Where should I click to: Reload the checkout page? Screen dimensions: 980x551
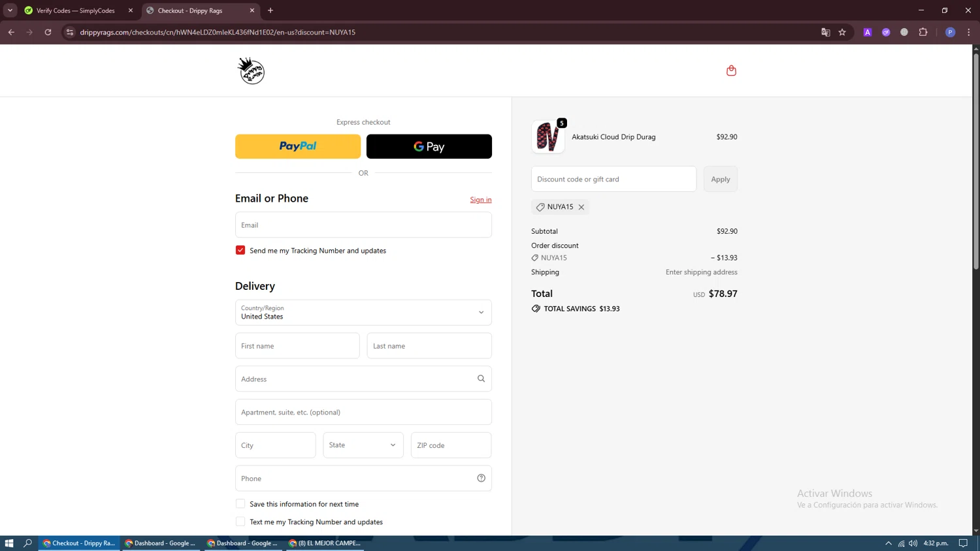coord(48,32)
